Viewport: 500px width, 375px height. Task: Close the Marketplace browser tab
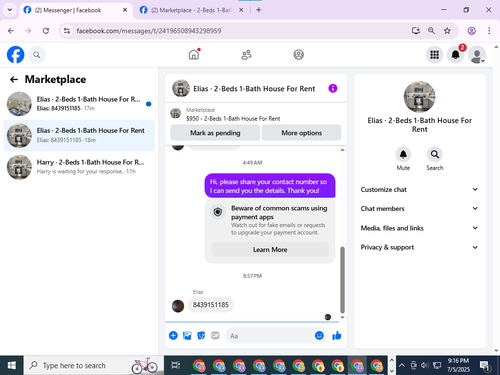(x=241, y=10)
